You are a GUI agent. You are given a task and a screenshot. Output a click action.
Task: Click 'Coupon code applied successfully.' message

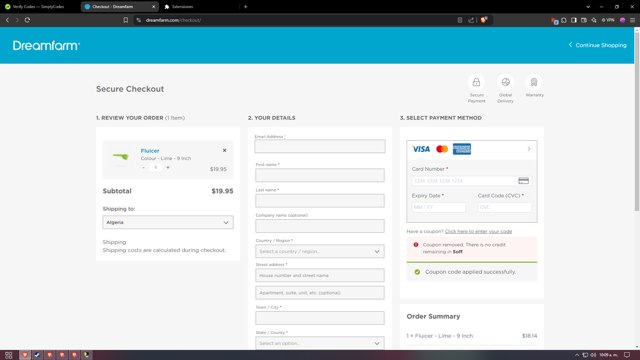(x=470, y=272)
